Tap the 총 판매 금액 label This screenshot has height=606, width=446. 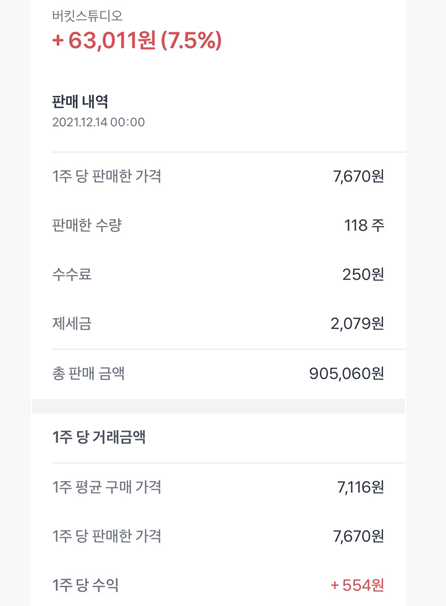tap(89, 373)
